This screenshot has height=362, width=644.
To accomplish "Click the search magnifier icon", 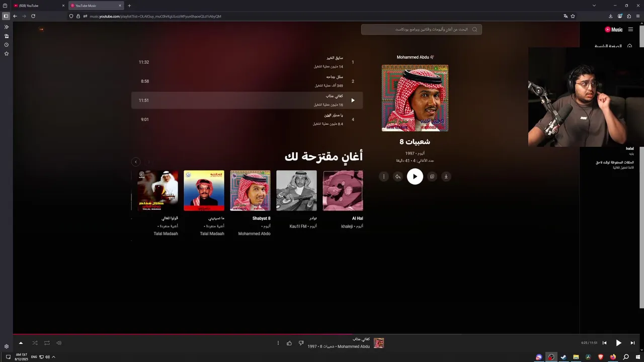I will pyautogui.click(x=474, y=30).
